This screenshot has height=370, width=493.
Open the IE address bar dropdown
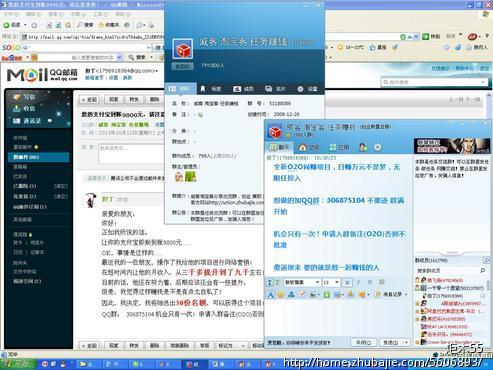click(x=415, y=37)
